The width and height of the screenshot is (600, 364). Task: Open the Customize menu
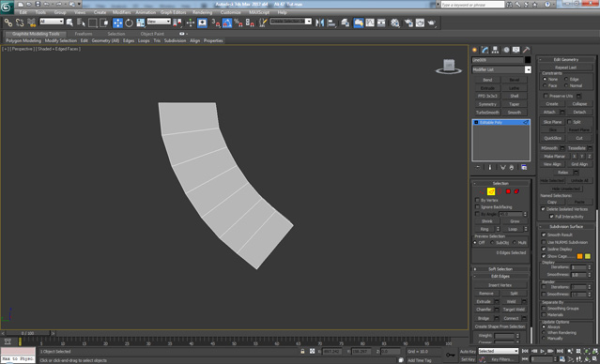coord(230,12)
